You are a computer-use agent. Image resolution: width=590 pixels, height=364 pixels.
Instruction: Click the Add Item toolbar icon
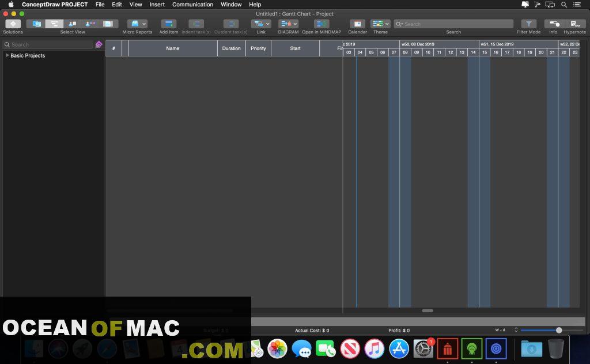169,24
